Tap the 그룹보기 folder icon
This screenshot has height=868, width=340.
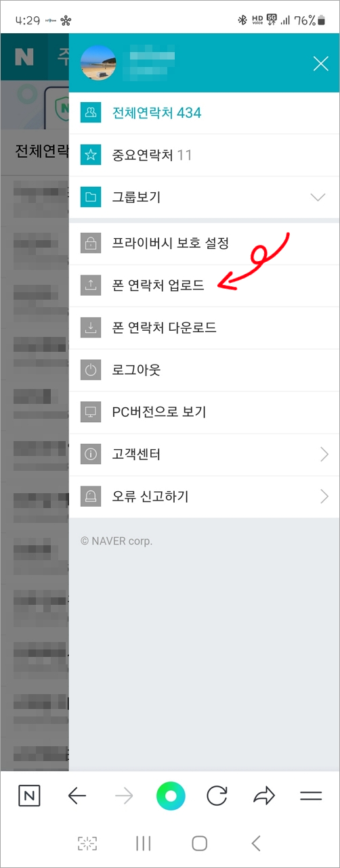(x=91, y=198)
